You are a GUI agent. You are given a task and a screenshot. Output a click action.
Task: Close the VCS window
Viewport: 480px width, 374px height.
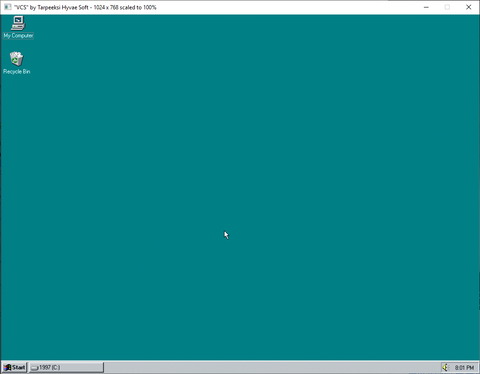tap(468, 7)
